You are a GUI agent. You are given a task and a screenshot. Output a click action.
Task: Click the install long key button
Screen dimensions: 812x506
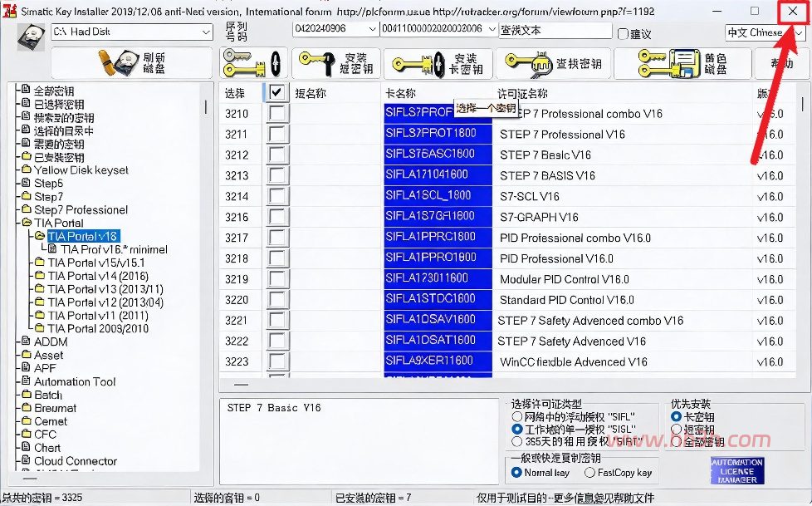click(x=438, y=63)
